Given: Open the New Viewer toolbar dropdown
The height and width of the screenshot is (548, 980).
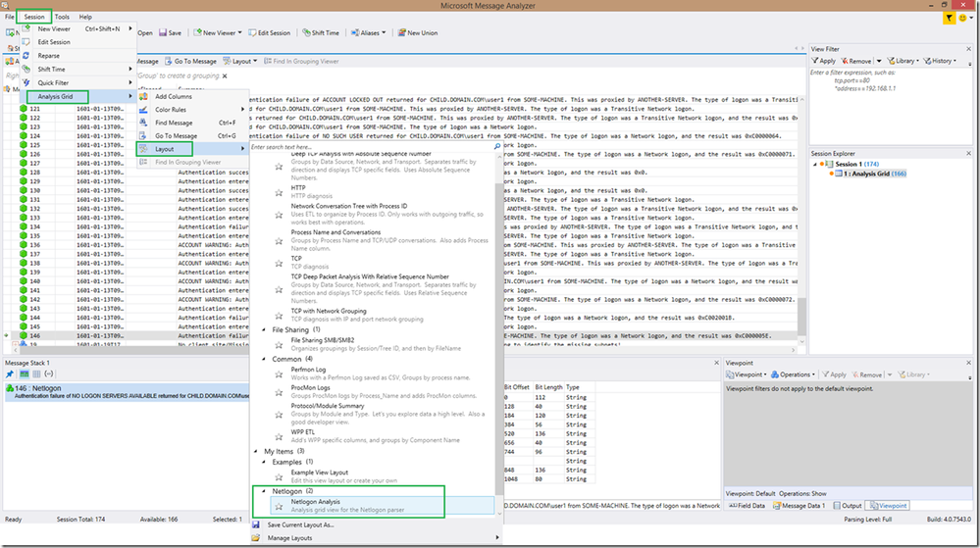Looking at the screenshot, I should tap(240, 32).
